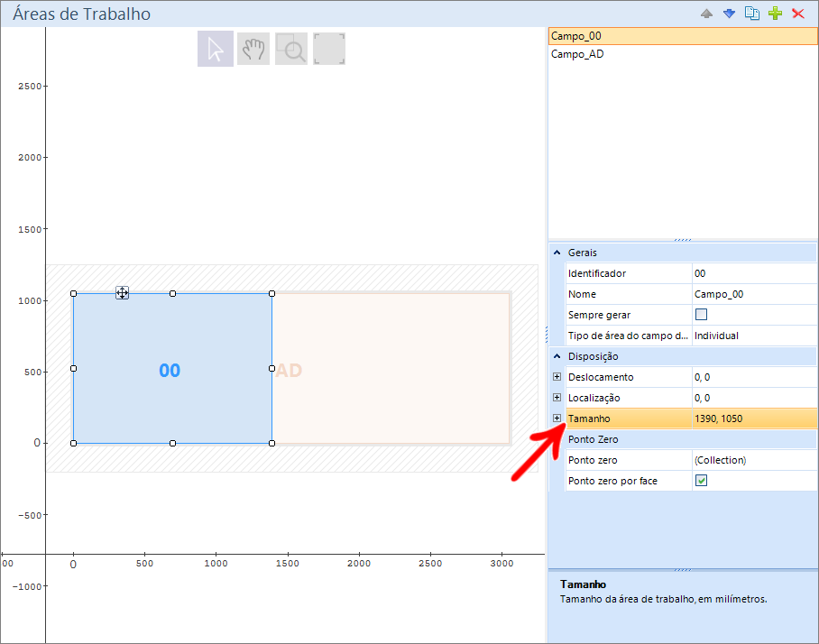The width and height of the screenshot is (819, 644).
Task: Move work area down with blue arrow
Action: pos(729,14)
